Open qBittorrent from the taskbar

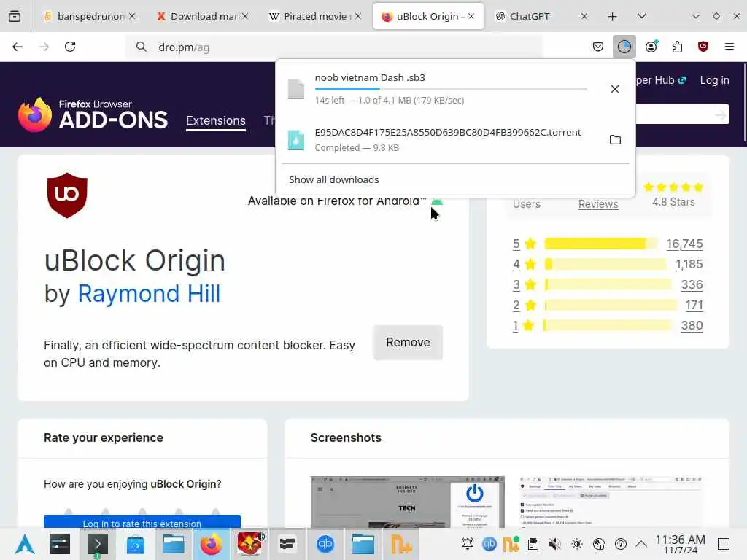tap(325, 544)
